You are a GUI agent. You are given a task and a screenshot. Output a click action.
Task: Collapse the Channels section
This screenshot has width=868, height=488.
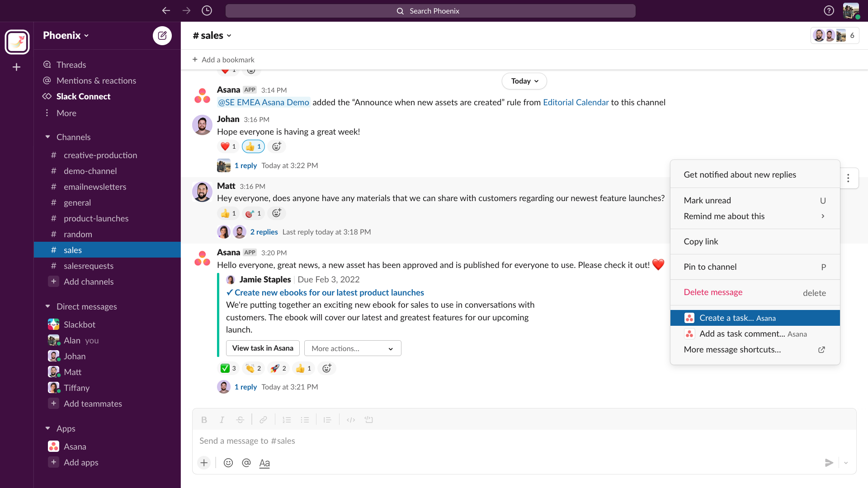[48, 137]
